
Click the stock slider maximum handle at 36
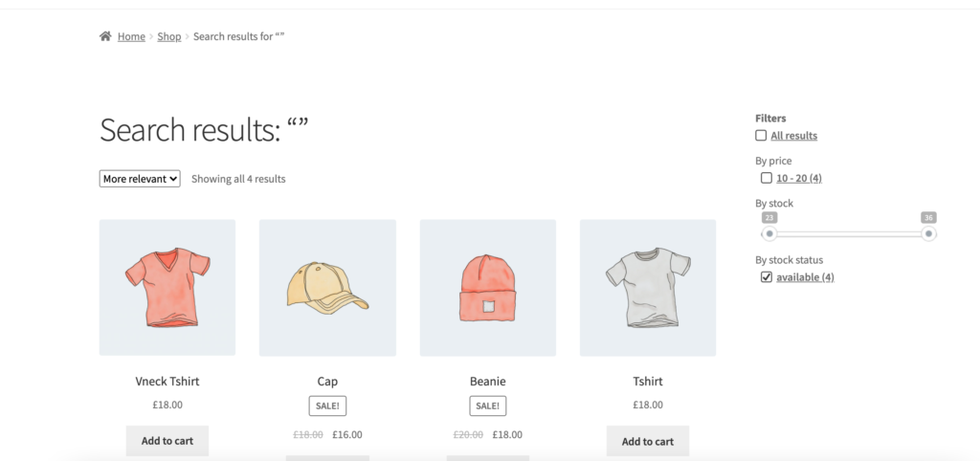tap(928, 233)
